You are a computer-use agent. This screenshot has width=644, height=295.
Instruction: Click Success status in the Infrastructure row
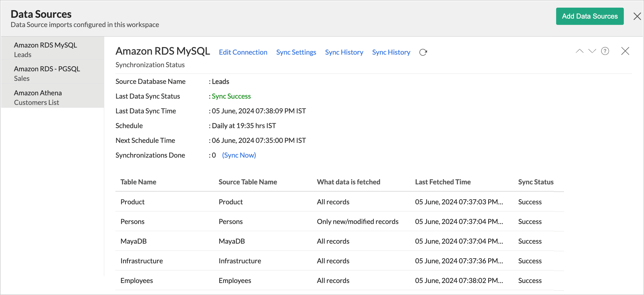[530, 261]
